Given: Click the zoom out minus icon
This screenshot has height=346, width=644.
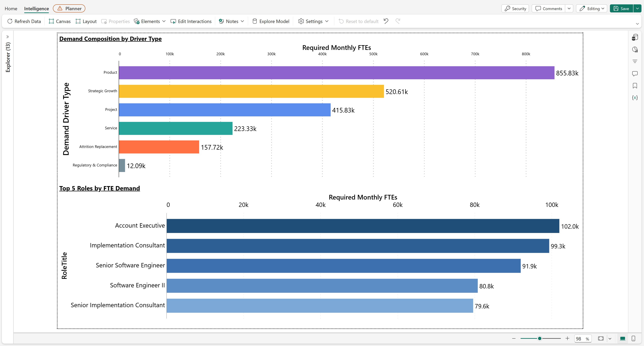Looking at the screenshot, I should pyautogui.click(x=514, y=338).
